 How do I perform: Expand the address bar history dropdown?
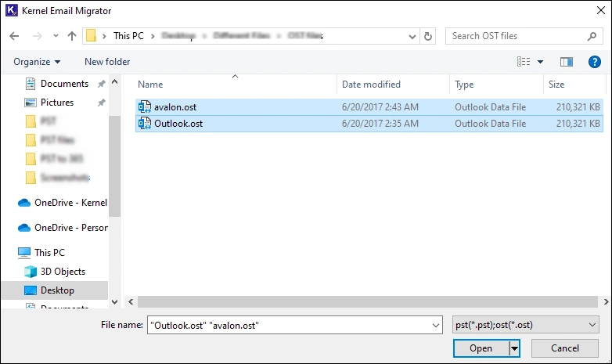(412, 37)
